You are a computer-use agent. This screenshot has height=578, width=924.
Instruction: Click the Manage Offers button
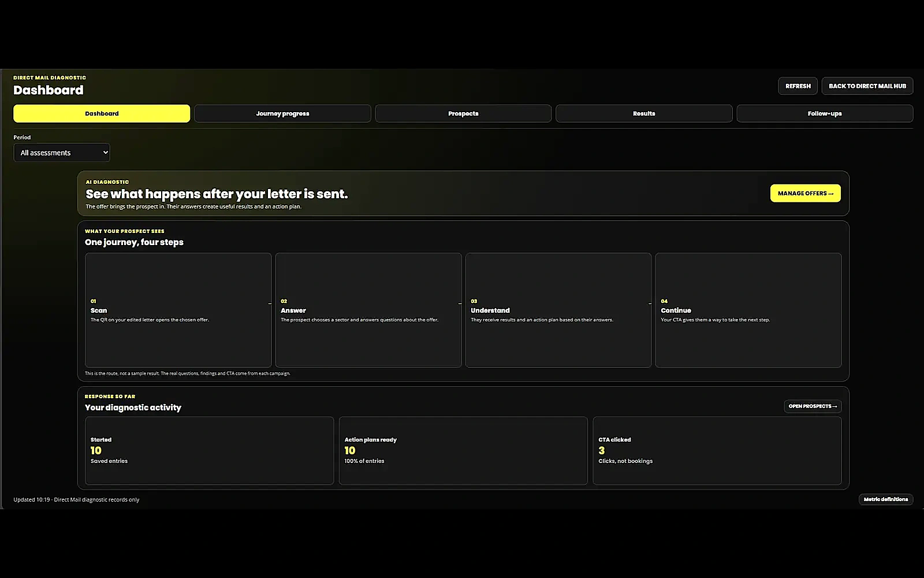(805, 193)
